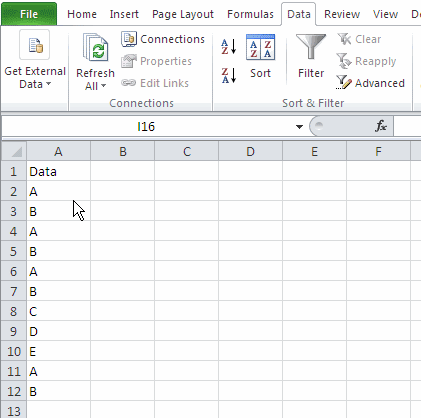Click the Edit Links command
This screenshot has height=418, width=421.
[x=155, y=83]
